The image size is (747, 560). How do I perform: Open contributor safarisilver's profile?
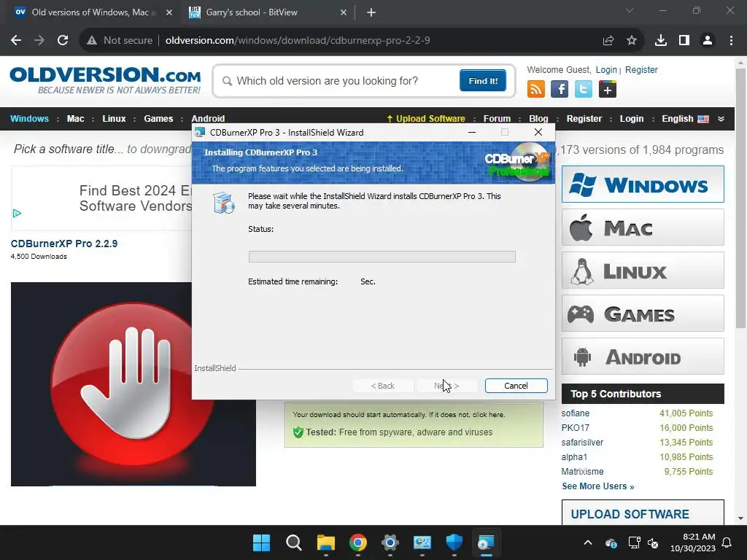point(582,443)
